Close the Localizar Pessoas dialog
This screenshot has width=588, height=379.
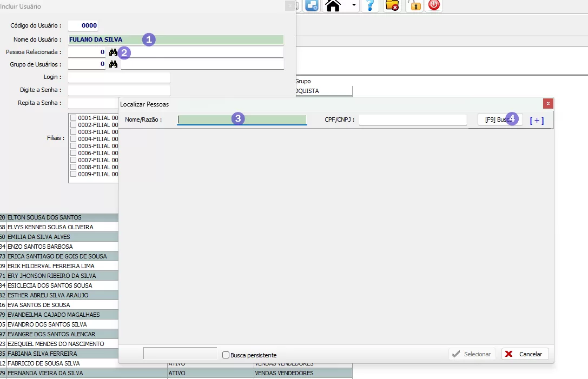click(548, 103)
